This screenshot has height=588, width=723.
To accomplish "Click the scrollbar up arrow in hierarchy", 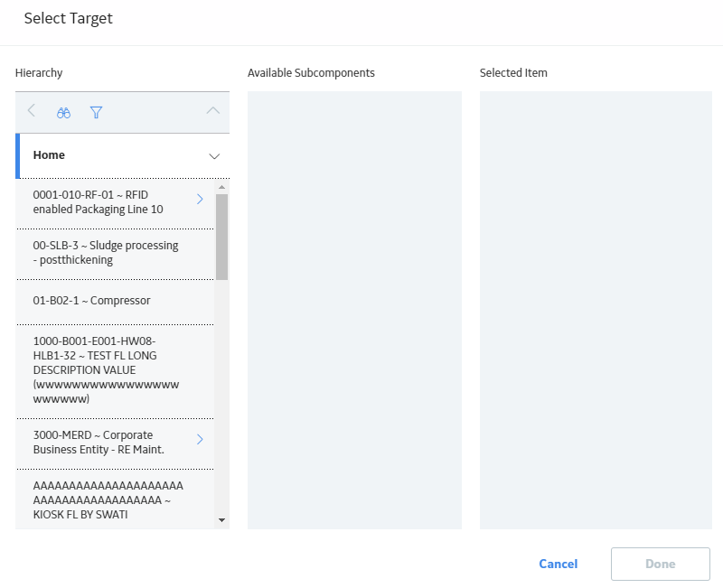I will (221, 187).
